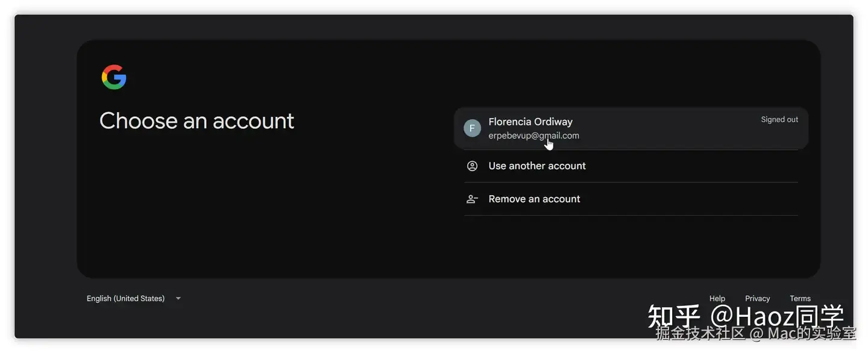
Task: Click the F avatar for Florencia Ordiway
Action: pos(472,128)
